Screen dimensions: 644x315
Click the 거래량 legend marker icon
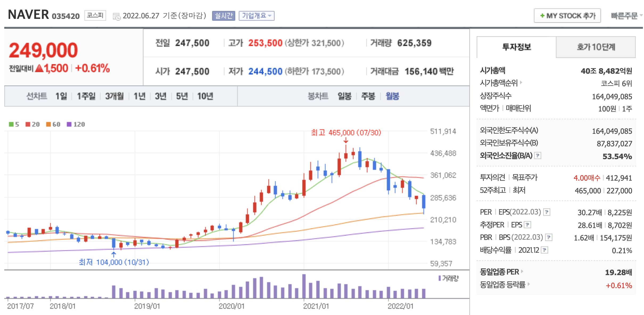440,278
